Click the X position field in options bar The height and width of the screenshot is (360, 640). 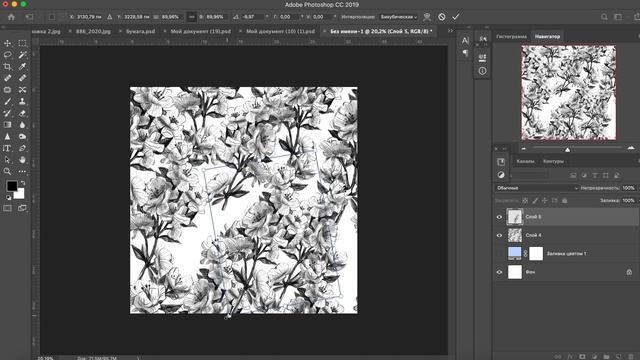coord(89,17)
